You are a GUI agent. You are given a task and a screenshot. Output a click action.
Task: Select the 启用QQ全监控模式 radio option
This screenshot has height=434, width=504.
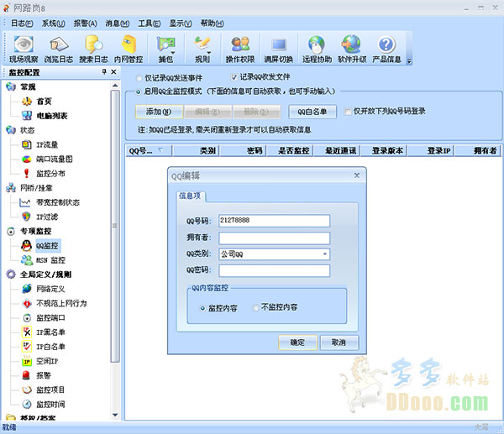coord(139,92)
